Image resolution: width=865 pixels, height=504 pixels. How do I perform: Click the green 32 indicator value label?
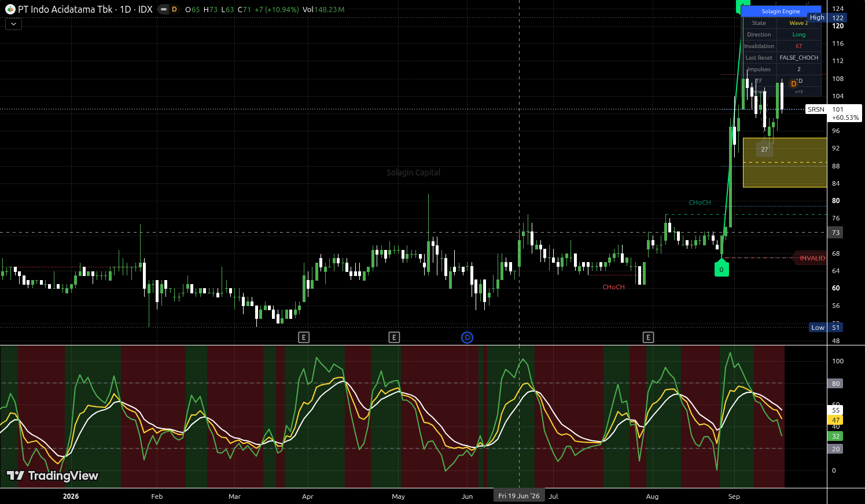coord(835,436)
